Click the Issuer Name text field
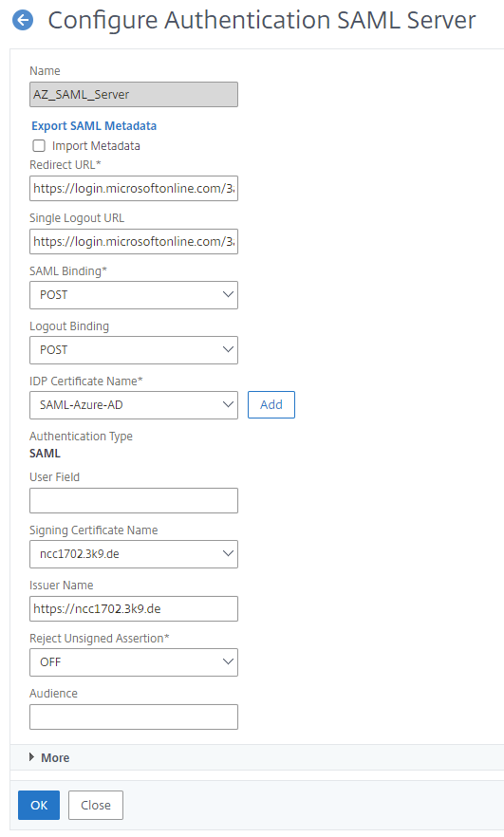This screenshot has width=504, height=837. point(134,608)
